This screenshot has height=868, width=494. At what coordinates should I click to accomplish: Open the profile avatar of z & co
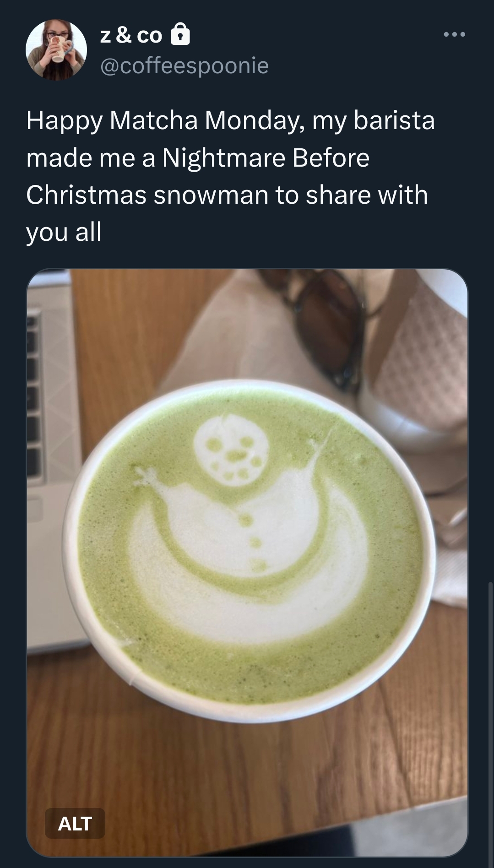(x=56, y=50)
